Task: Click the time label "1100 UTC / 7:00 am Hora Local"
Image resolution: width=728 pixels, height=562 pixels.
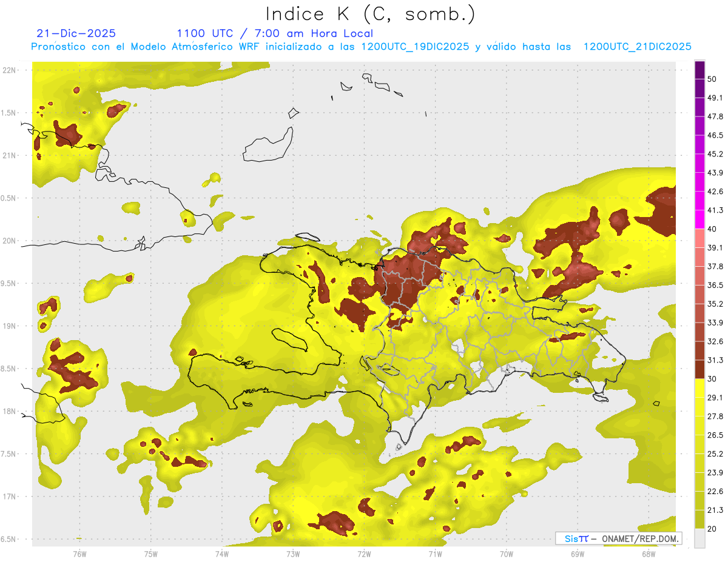Action: click(x=275, y=33)
